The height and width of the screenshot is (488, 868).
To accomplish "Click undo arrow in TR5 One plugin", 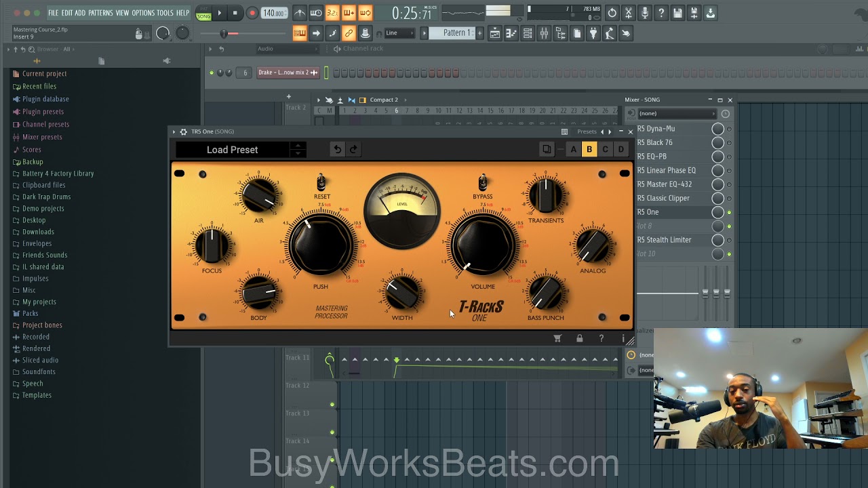I will (337, 150).
